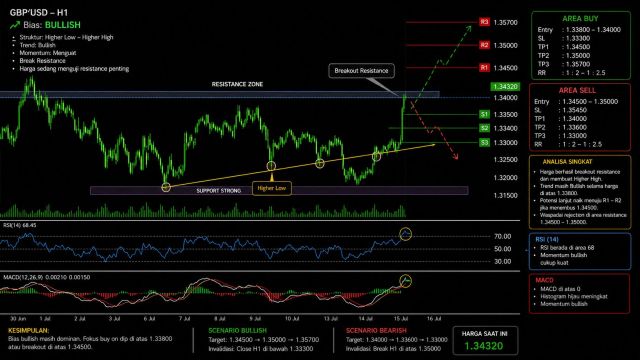
Task: Click the 'Break Resistance' bullet
Action: [x=42, y=60]
